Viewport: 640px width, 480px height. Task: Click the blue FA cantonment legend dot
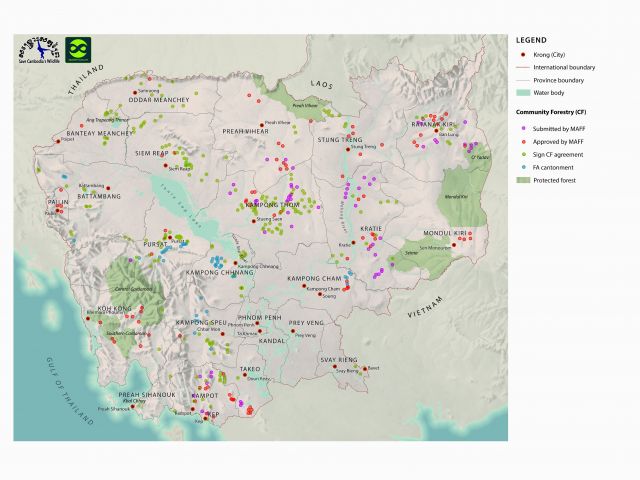[521, 167]
